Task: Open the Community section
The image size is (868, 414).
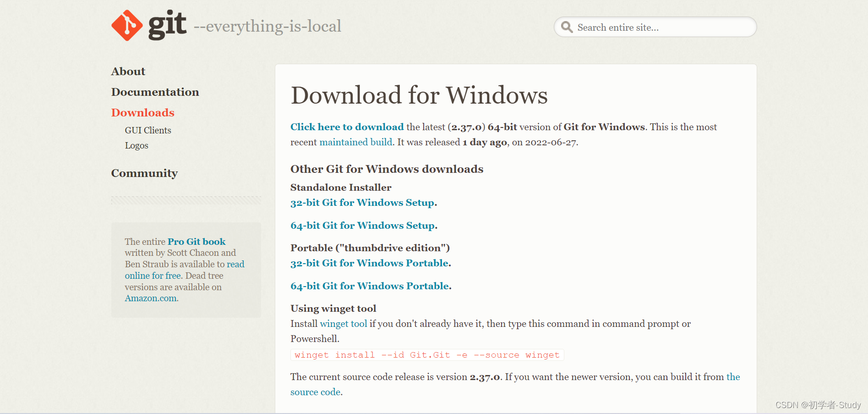Action: point(144,173)
